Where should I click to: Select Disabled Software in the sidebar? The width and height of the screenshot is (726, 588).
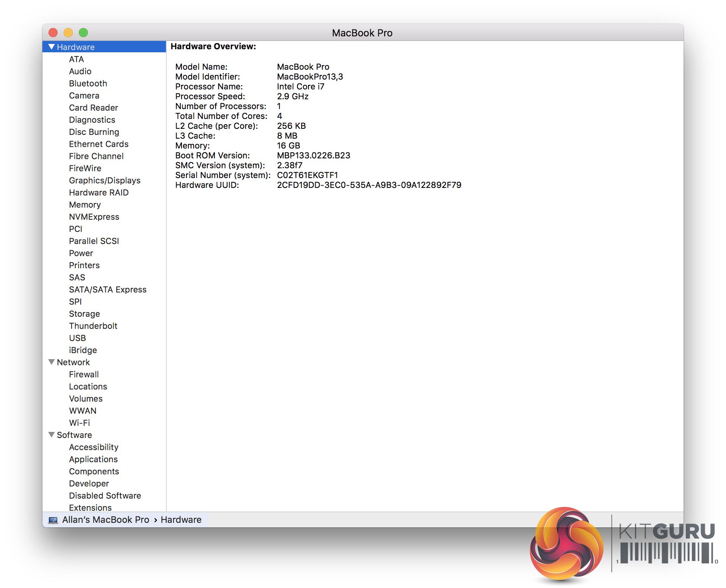pos(105,496)
